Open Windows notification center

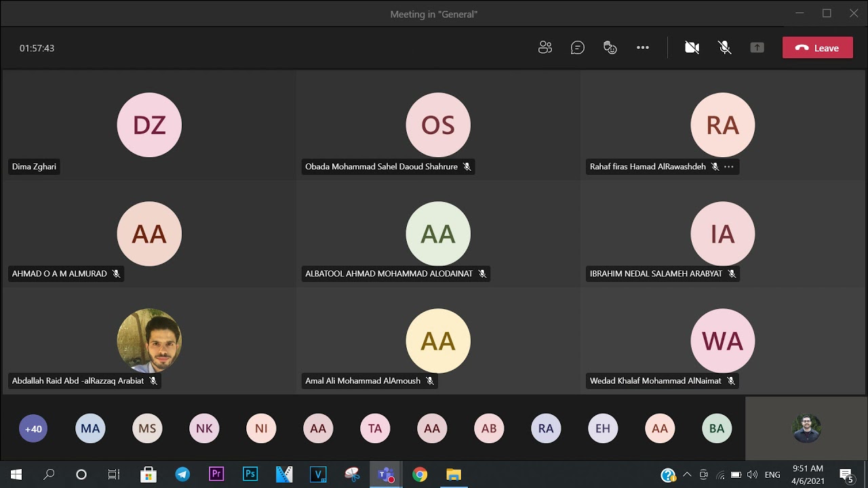point(846,474)
